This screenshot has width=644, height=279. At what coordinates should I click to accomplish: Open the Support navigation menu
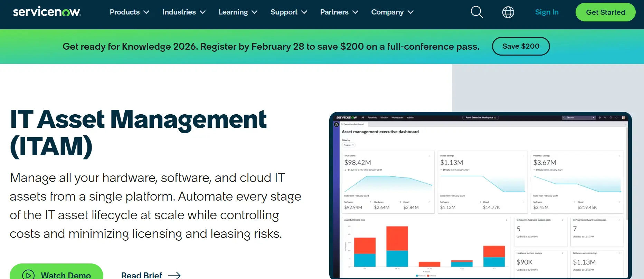[x=289, y=12]
